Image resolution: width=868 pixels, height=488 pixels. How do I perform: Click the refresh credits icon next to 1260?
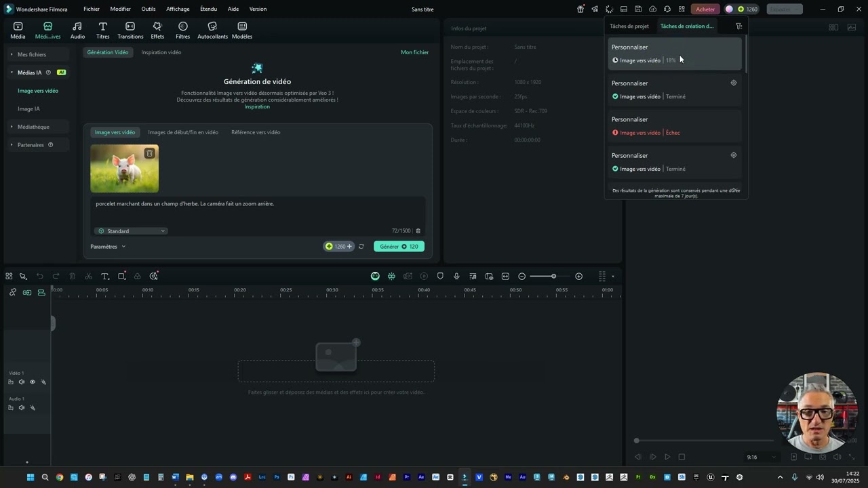361,247
